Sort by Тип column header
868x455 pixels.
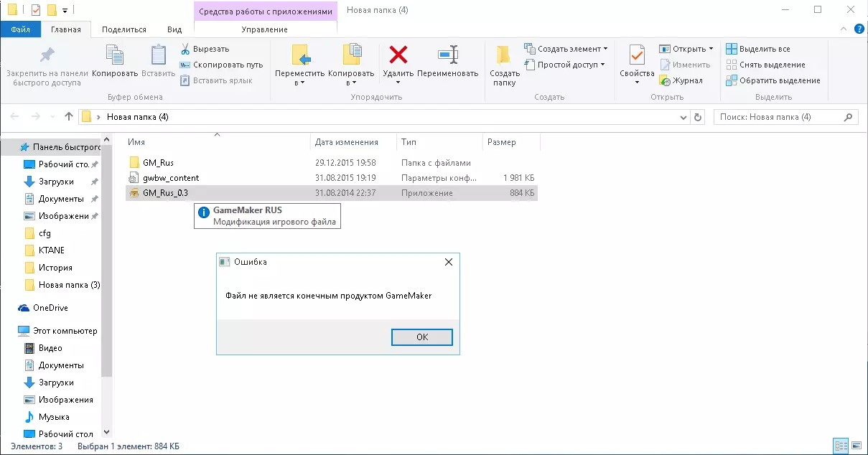(x=440, y=142)
